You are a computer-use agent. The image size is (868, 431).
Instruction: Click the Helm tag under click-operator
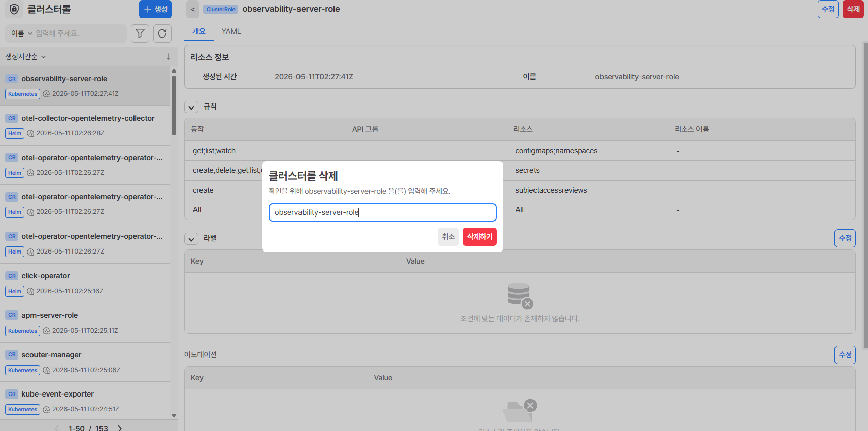(15, 291)
